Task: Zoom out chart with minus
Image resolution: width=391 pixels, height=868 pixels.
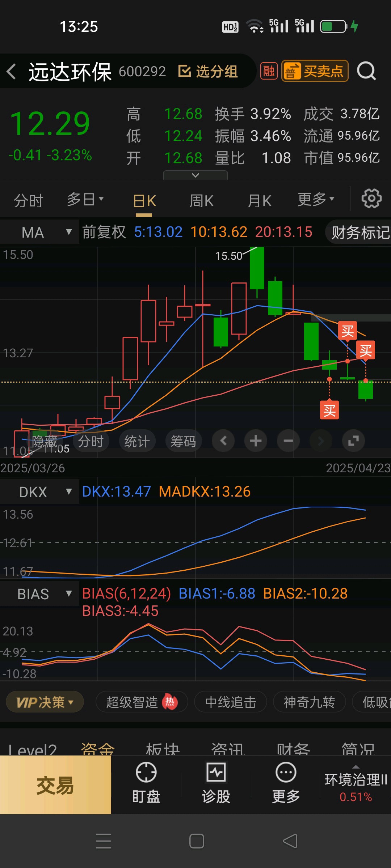Action: click(288, 441)
